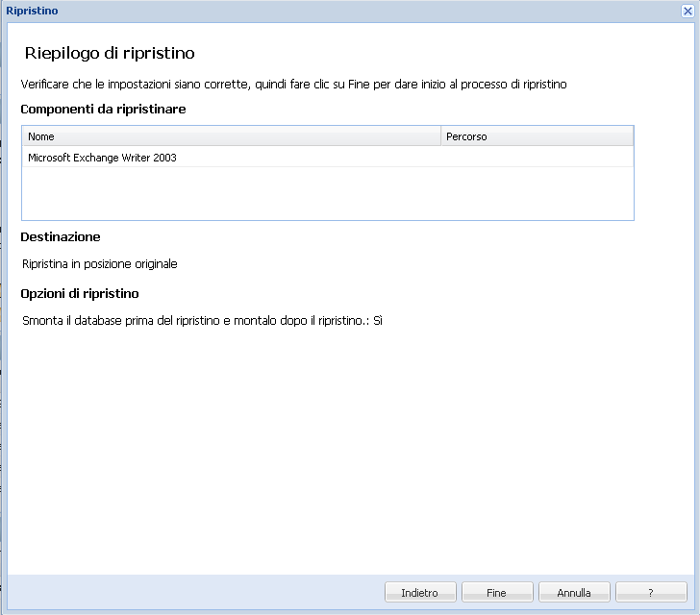This screenshot has height=615, width=700.
Task: Click the 'Riepilogo di ripristino' heading
Action: click(110, 53)
